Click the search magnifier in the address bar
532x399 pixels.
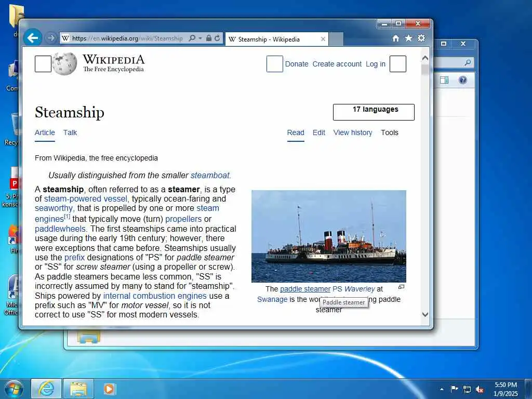coord(192,38)
